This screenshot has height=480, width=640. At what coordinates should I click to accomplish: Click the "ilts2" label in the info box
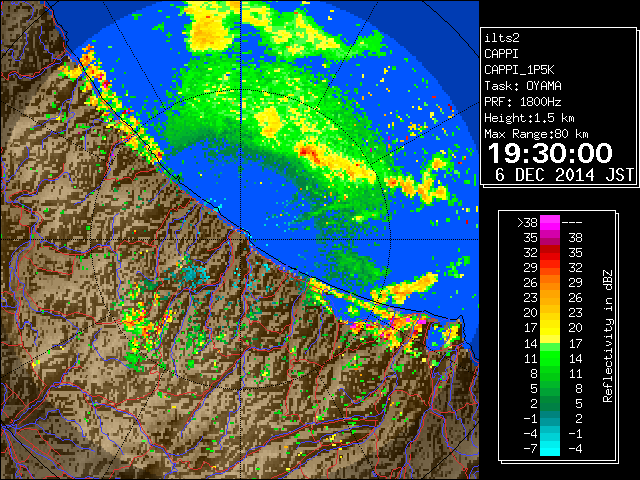(502, 38)
